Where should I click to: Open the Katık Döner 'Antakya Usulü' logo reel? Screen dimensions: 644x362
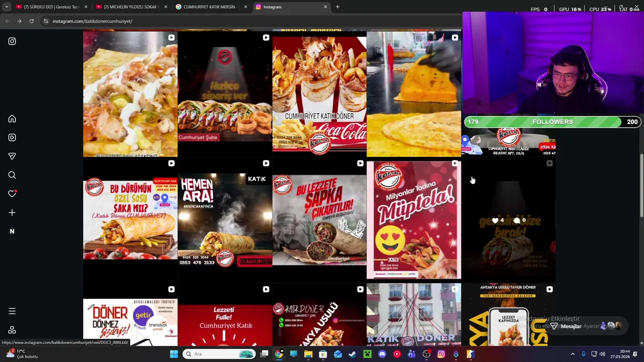319,315
